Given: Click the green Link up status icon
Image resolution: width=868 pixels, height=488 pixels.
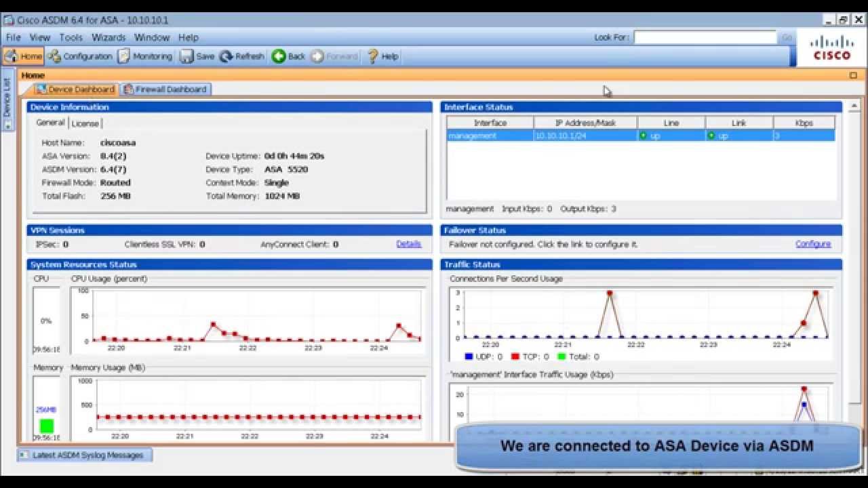Looking at the screenshot, I should click(x=711, y=136).
